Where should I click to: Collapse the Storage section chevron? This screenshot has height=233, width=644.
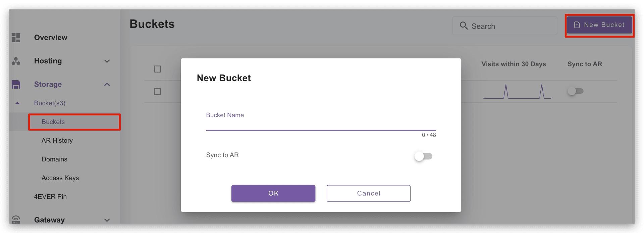107,84
